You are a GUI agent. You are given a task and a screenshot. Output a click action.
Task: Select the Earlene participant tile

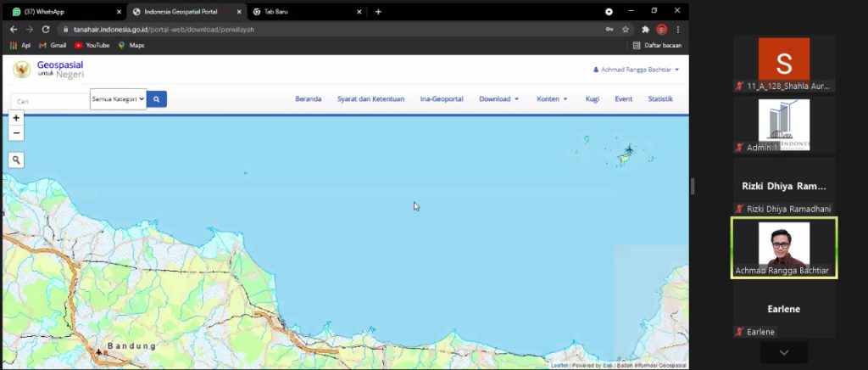tap(784, 309)
